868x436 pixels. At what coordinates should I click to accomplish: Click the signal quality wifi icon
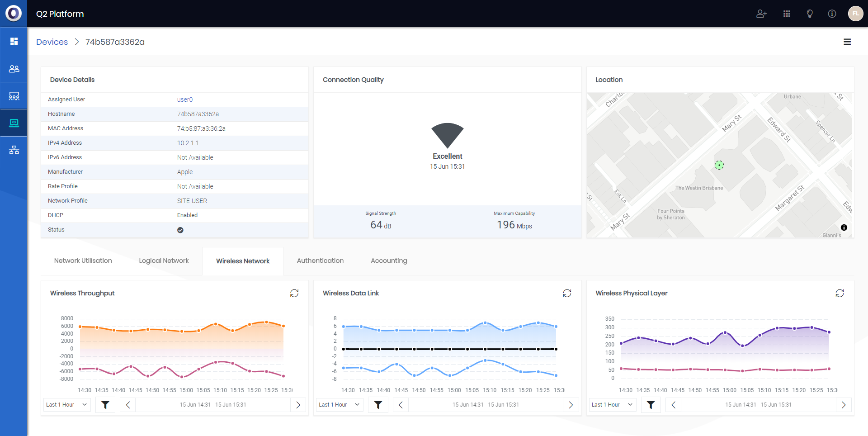coord(448,136)
